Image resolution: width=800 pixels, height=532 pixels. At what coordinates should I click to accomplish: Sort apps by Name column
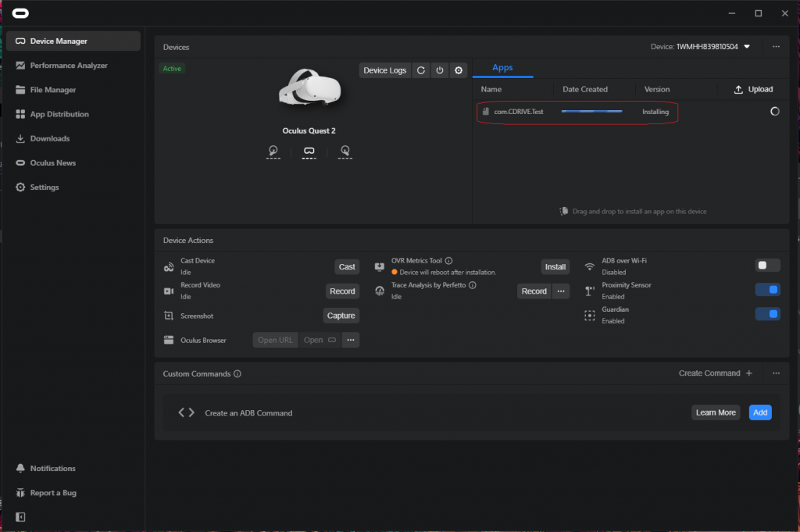click(491, 89)
